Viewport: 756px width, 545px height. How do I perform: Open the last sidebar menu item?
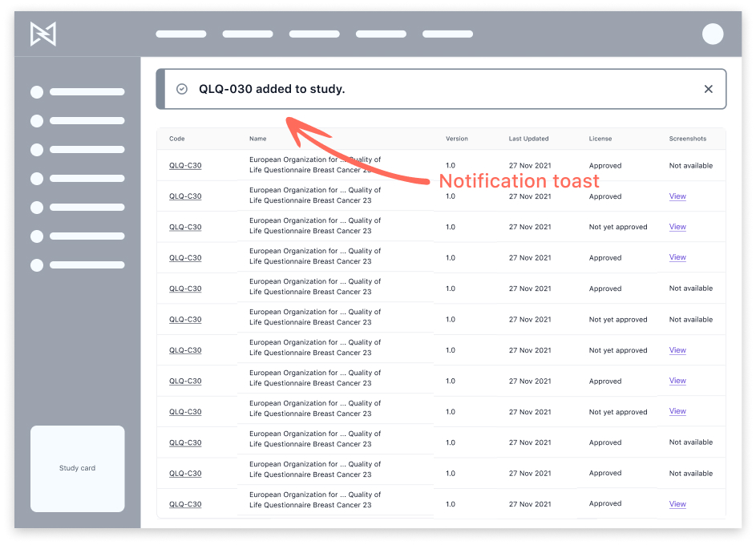(78, 265)
